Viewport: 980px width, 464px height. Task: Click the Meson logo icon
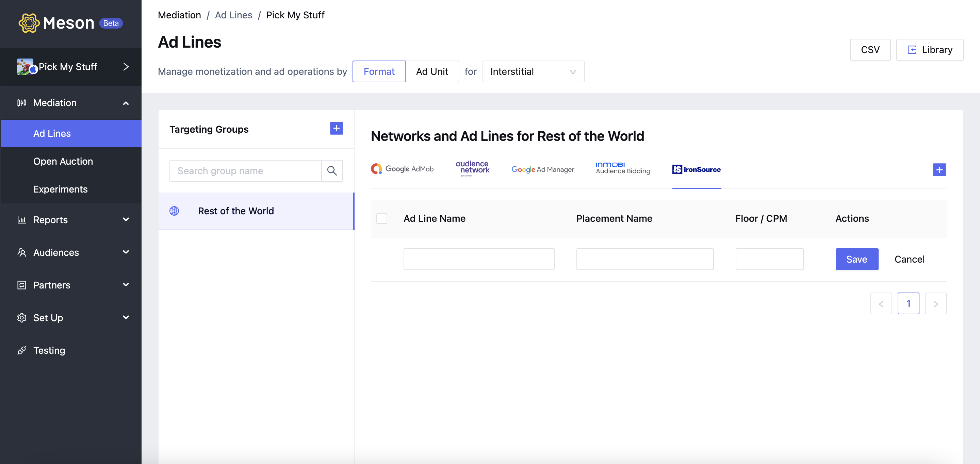29,23
